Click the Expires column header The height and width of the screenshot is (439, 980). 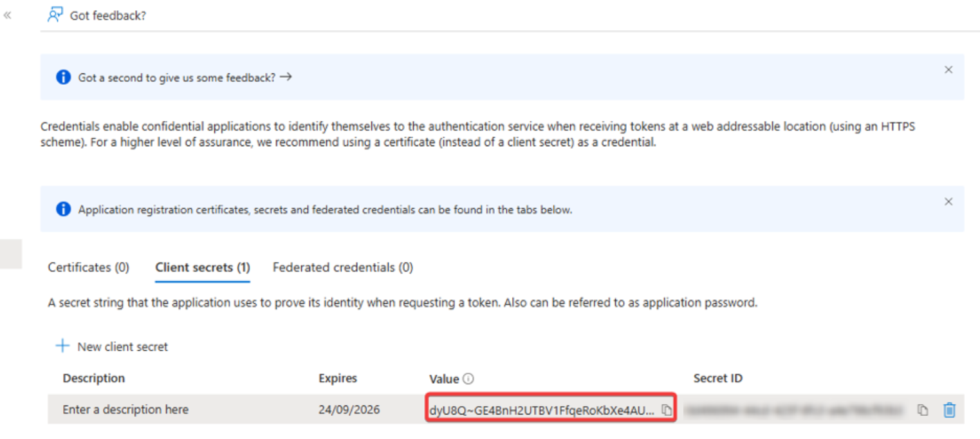(x=337, y=378)
